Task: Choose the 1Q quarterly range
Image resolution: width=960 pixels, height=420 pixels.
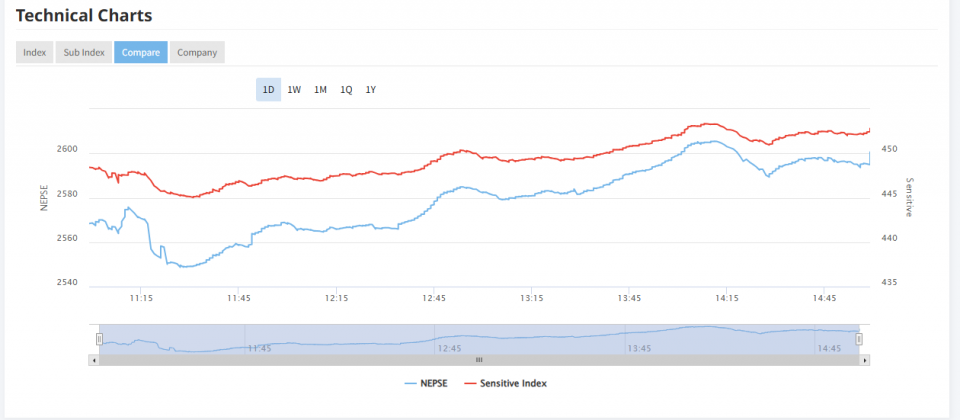Action: [346, 90]
